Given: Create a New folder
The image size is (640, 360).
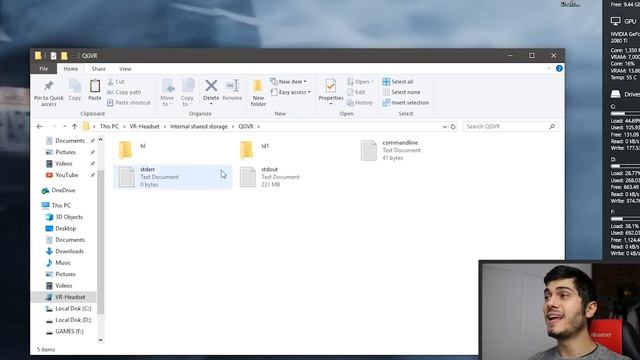Looking at the screenshot, I should 258,93.
